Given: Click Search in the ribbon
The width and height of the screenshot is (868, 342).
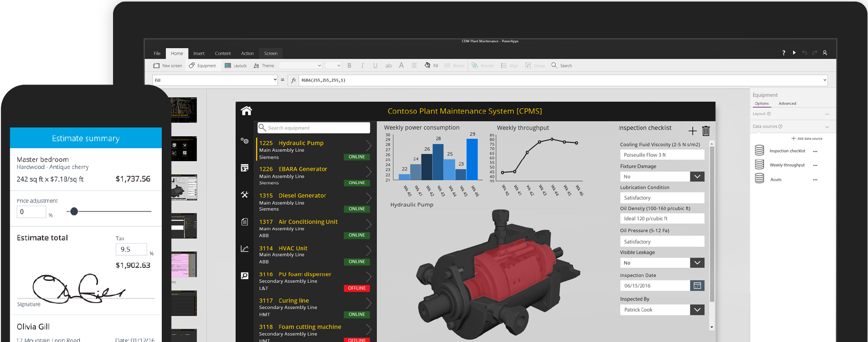Looking at the screenshot, I should coord(562,66).
